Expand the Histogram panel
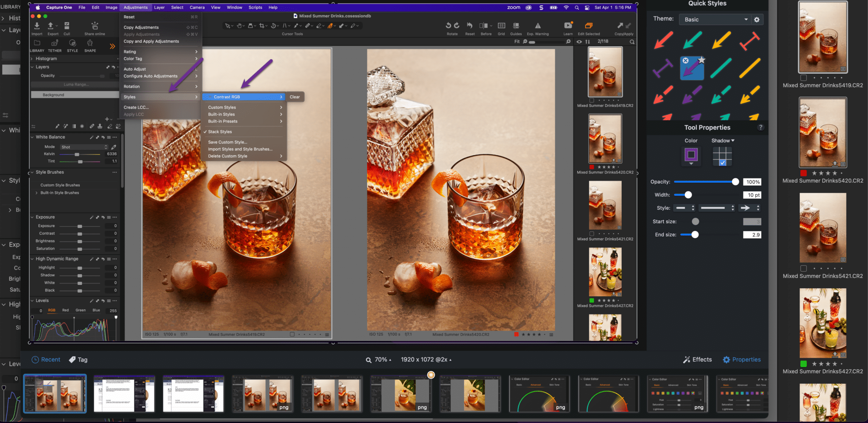Viewport: 868px width, 423px height. 32,58
